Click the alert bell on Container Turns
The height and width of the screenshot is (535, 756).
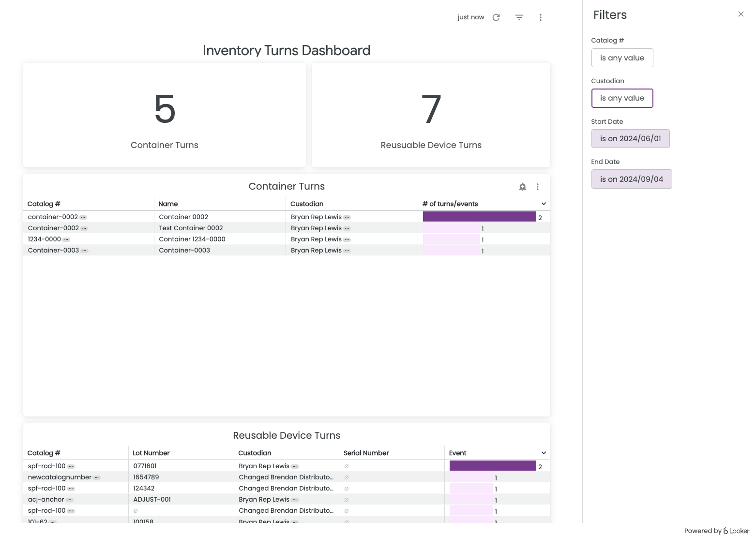tap(523, 187)
